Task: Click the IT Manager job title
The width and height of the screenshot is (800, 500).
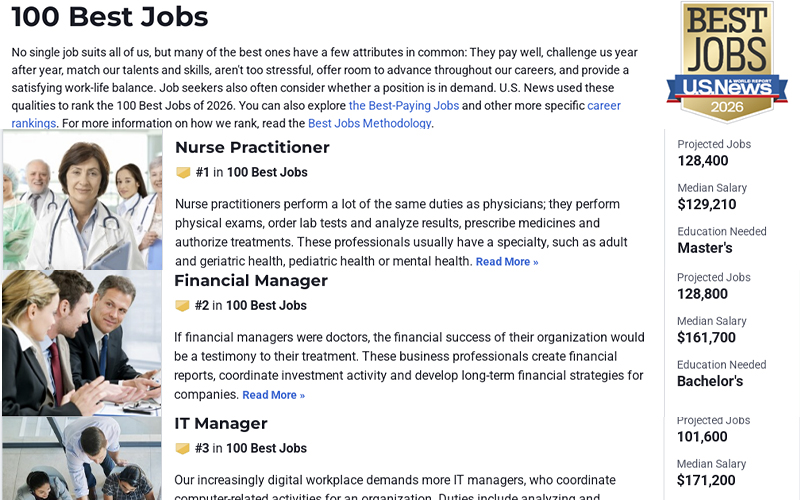Action: click(x=221, y=423)
